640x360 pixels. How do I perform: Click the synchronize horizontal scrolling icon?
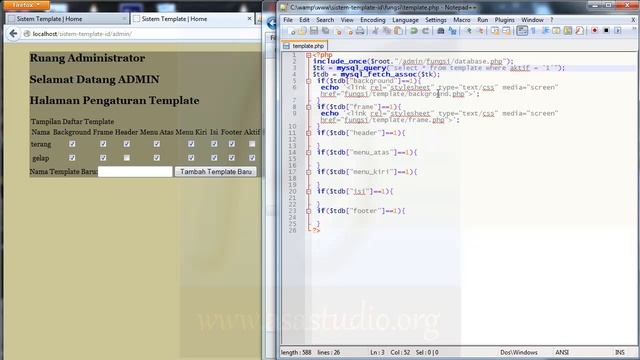pos(507,31)
